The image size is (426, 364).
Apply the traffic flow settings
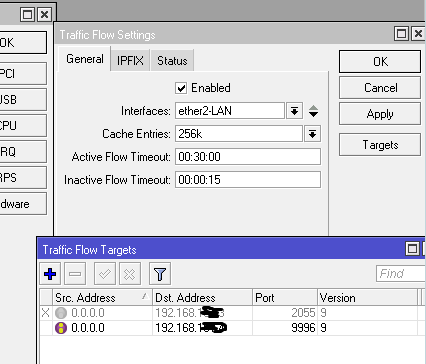pos(380,114)
